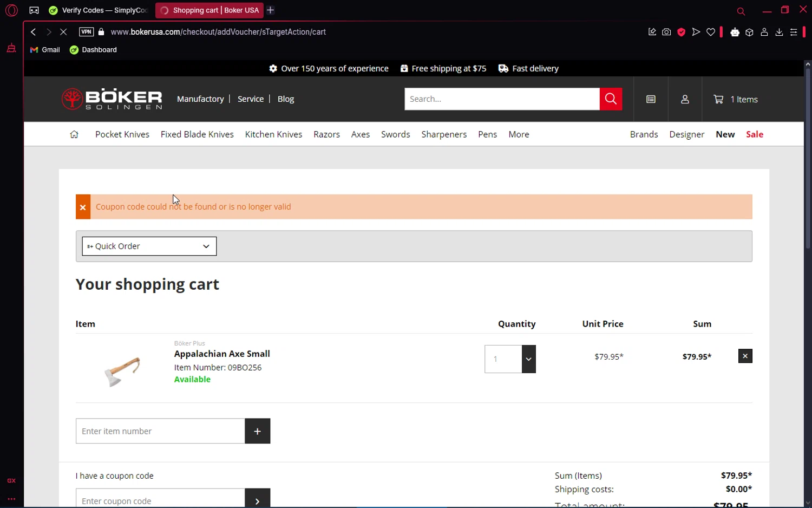Open the Service link

(x=251, y=99)
